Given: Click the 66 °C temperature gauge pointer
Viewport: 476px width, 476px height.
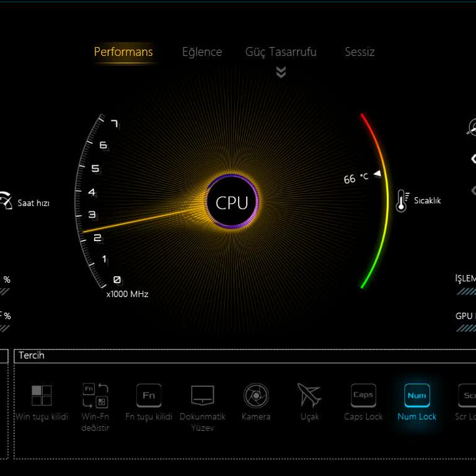Looking at the screenshot, I should 377,175.
